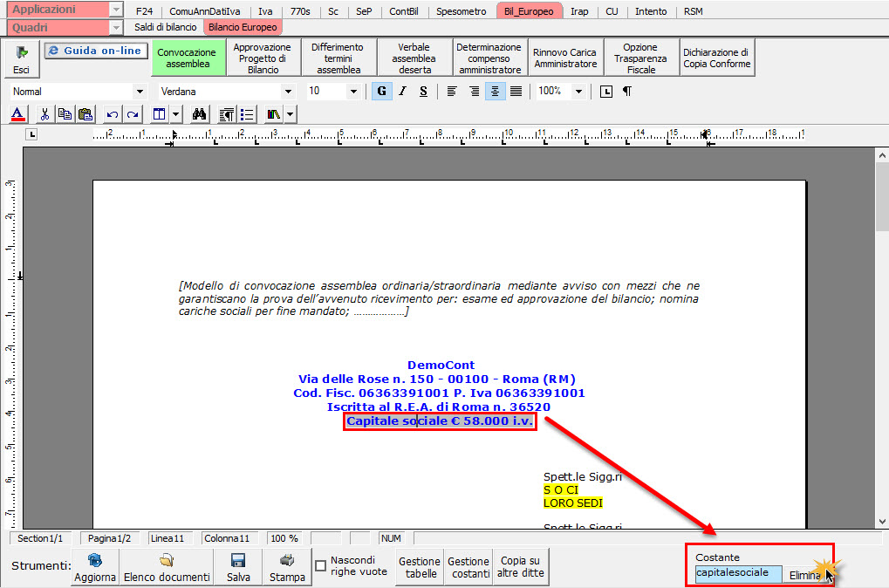Open Gestione costanti
This screenshot has height=588, width=889.
click(468, 568)
